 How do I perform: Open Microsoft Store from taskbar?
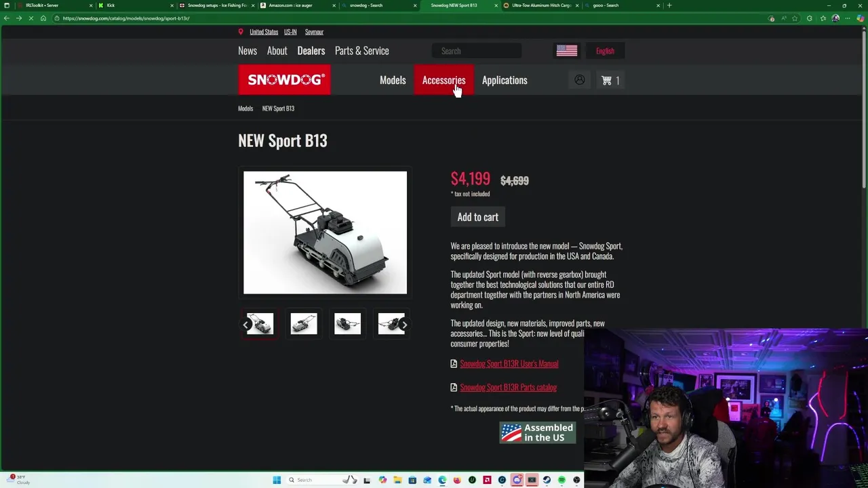click(x=412, y=480)
